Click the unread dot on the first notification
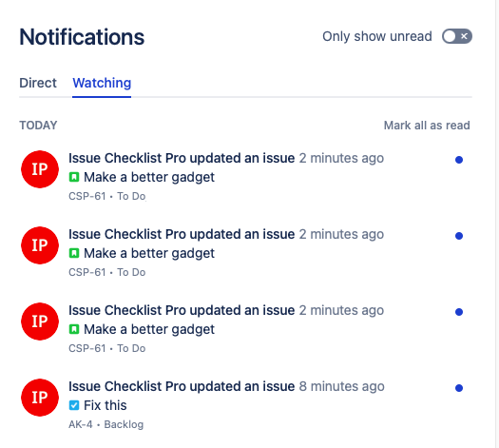The width and height of the screenshot is (499, 448). tap(459, 160)
